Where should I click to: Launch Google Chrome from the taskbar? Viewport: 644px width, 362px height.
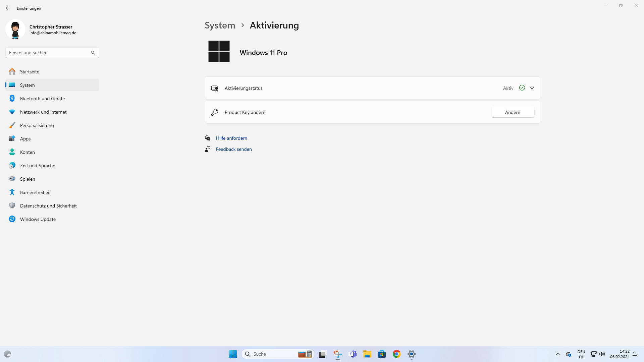(x=397, y=354)
